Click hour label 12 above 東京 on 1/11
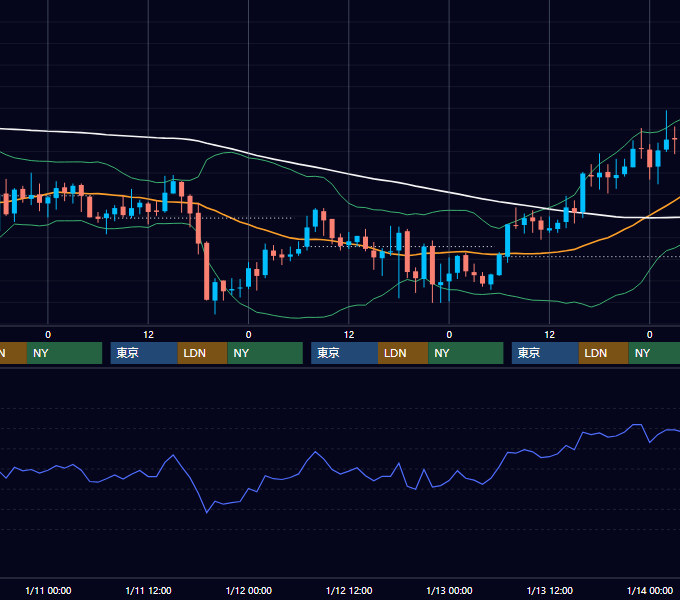This screenshot has height=600, width=680. click(148, 335)
